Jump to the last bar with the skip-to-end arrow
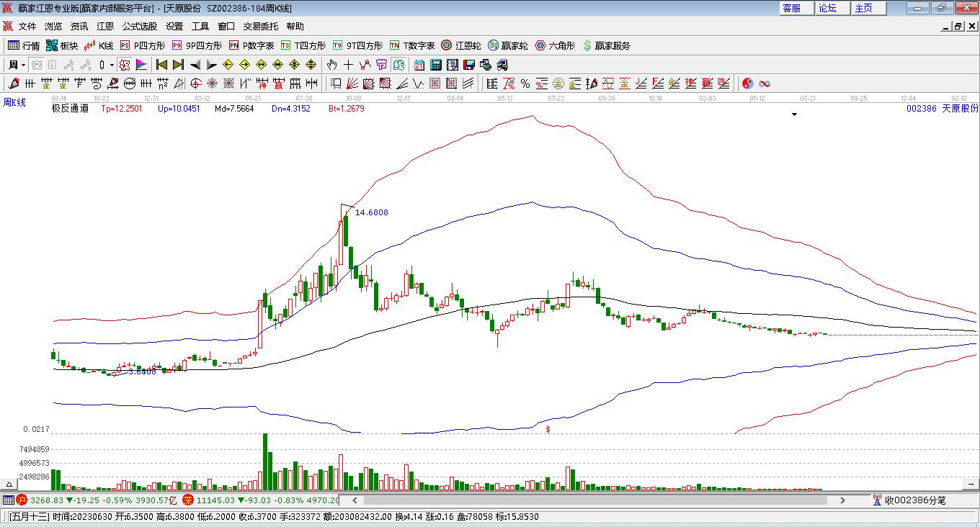 click(x=178, y=65)
